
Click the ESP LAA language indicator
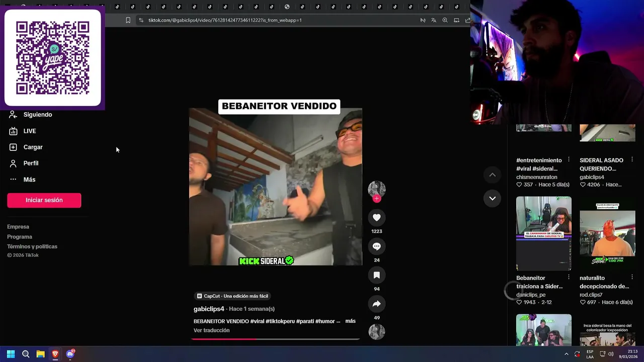coord(590,354)
